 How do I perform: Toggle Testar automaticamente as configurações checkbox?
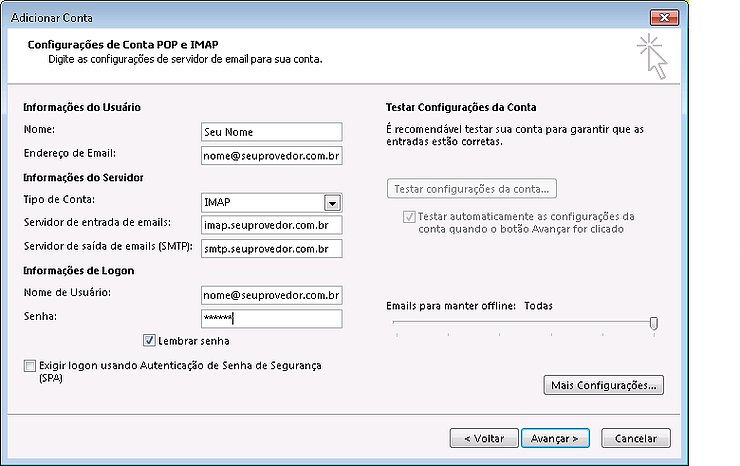(x=409, y=217)
